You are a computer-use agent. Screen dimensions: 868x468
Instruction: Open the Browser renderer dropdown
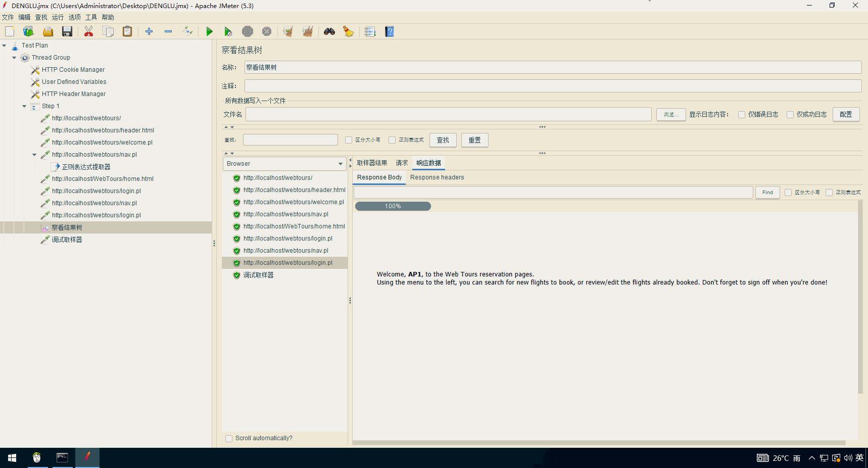(284, 164)
